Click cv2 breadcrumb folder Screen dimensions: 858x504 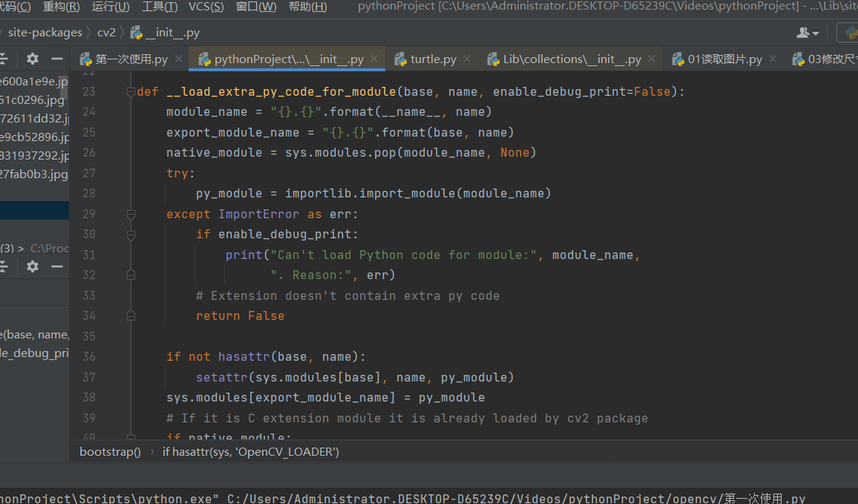[x=106, y=33]
